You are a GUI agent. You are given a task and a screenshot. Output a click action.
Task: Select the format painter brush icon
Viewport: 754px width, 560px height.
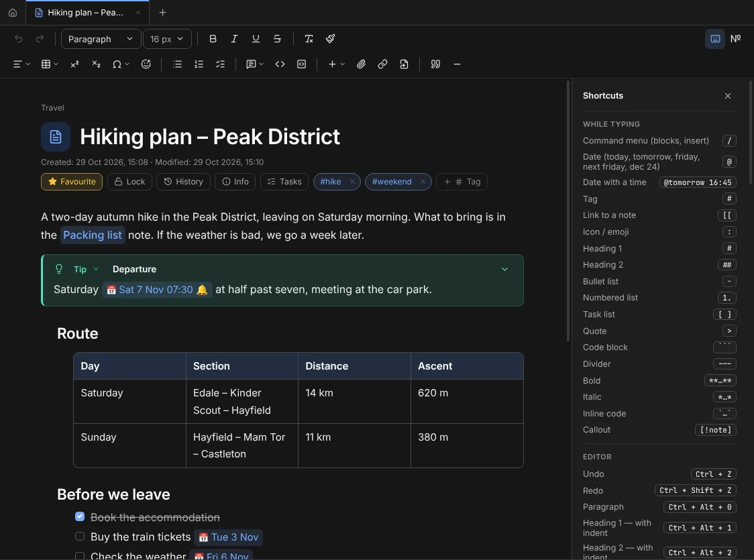pos(330,39)
